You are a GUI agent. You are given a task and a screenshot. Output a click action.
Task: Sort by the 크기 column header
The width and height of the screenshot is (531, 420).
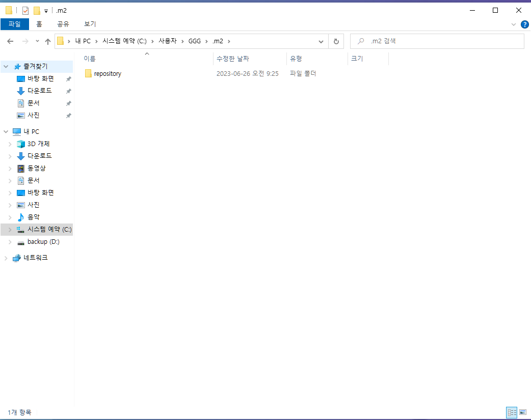pyautogui.click(x=368, y=59)
